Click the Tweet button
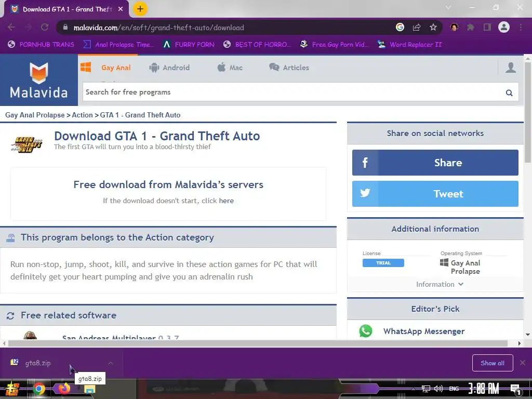The image size is (532, 399). click(x=435, y=194)
